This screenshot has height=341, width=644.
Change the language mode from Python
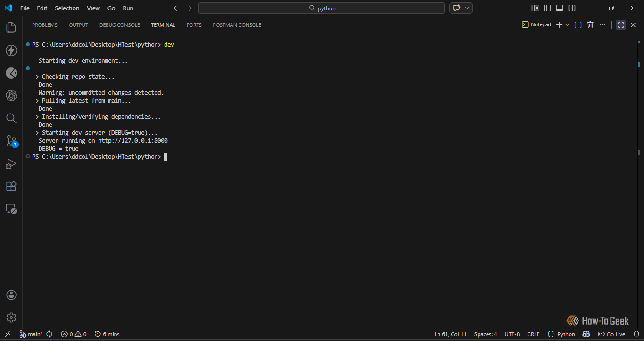[566, 334]
